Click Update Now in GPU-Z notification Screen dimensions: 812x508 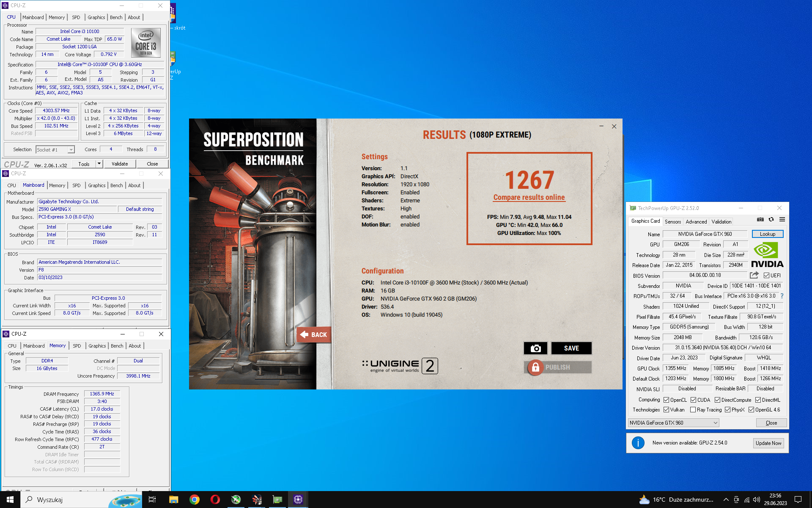768,443
